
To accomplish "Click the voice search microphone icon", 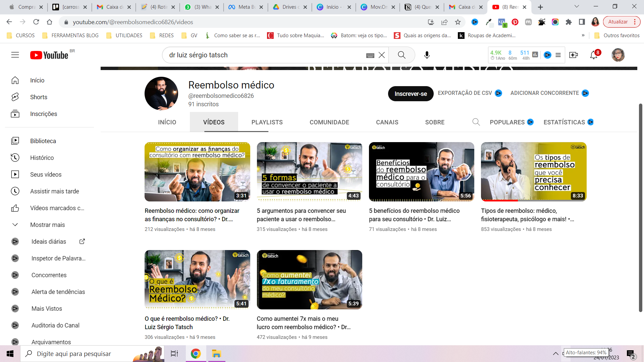I will [427, 55].
